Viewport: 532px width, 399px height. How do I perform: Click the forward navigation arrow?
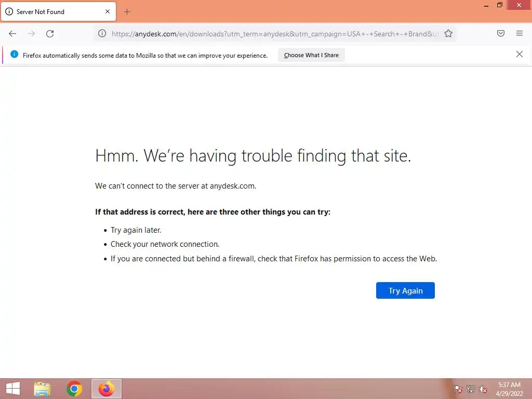(x=31, y=34)
